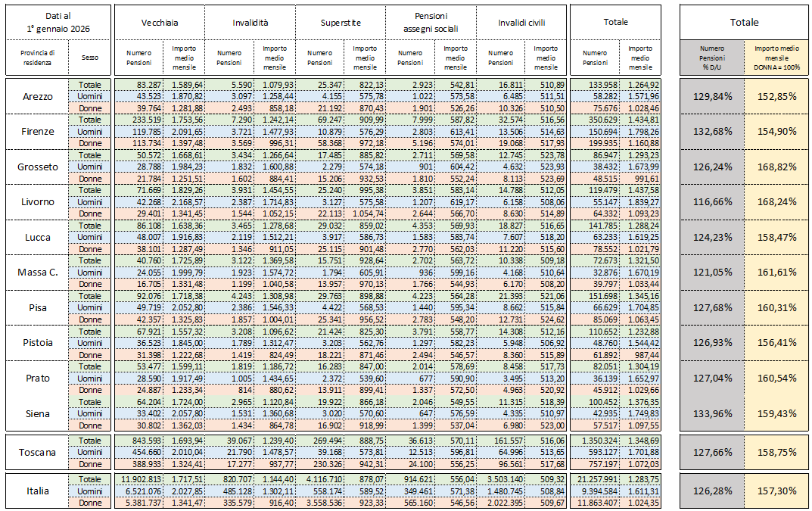Select the Invalidità column group header

tap(249, 22)
